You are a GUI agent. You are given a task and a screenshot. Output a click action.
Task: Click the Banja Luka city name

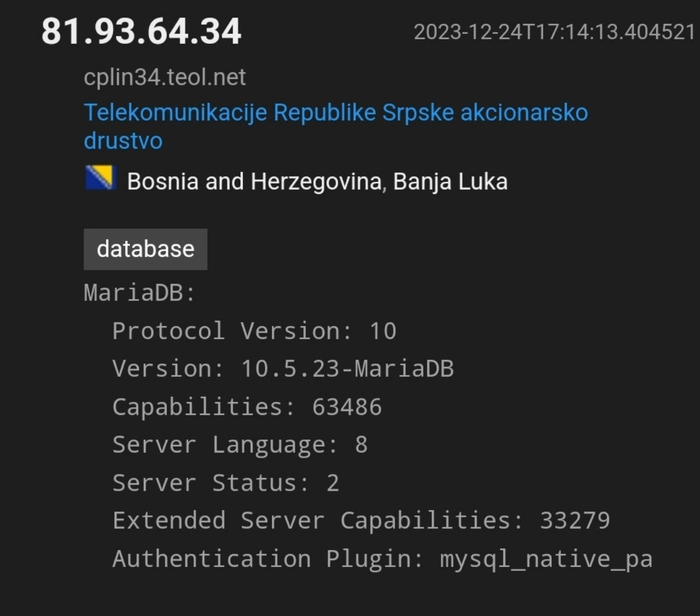click(x=450, y=182)
